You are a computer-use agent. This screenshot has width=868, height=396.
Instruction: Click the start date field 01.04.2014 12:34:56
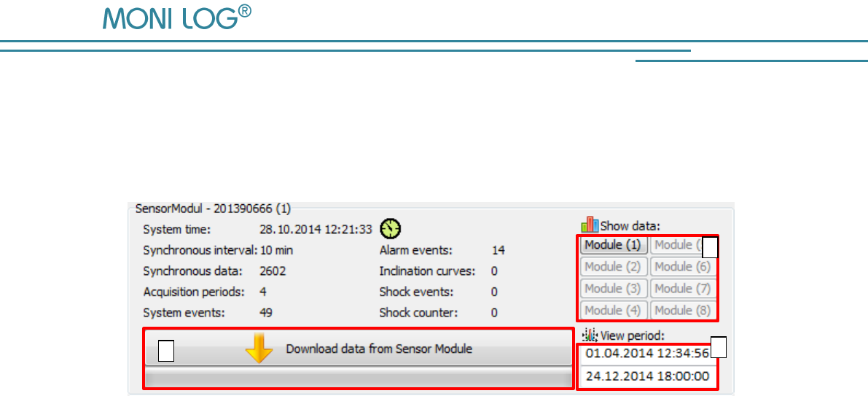[x=648, y=354]
